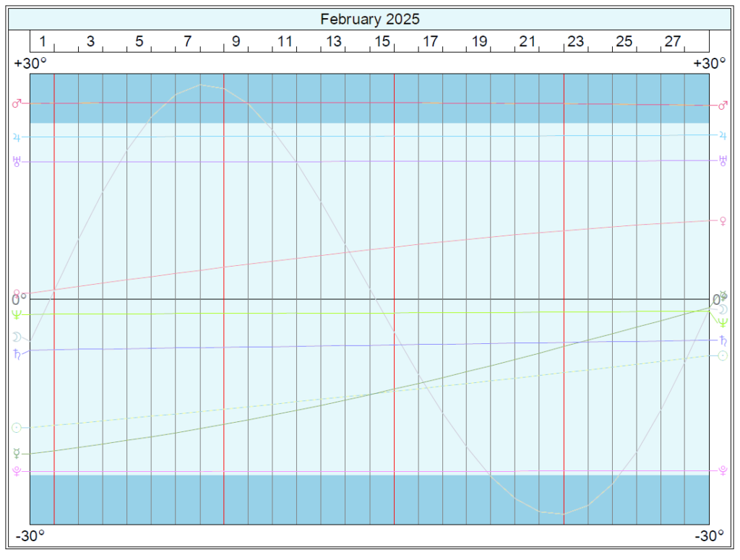The width and height of the screenshot is (740, 560).
Task: Click the Mars glyph on the left axis
Action: pyautogui.click(x=16, y=103)
